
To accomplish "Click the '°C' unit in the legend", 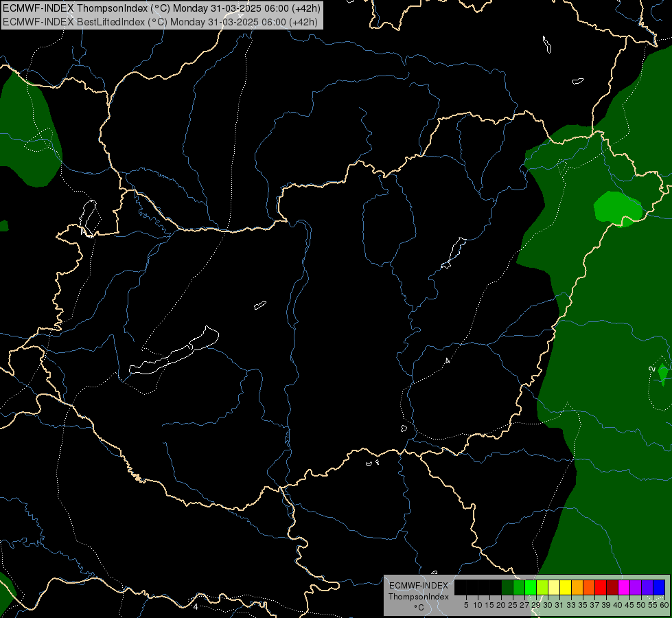I will coord(419,608).
